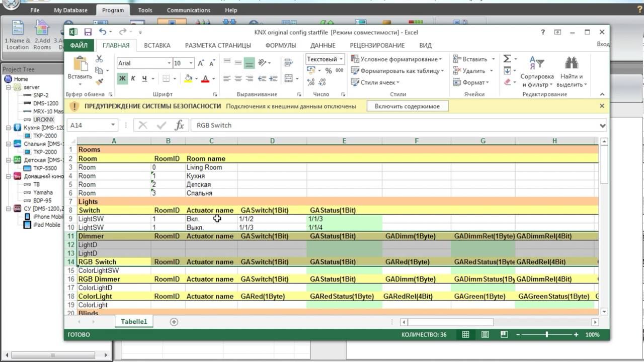Click the add new sheet plus icon

pos(174,322)
